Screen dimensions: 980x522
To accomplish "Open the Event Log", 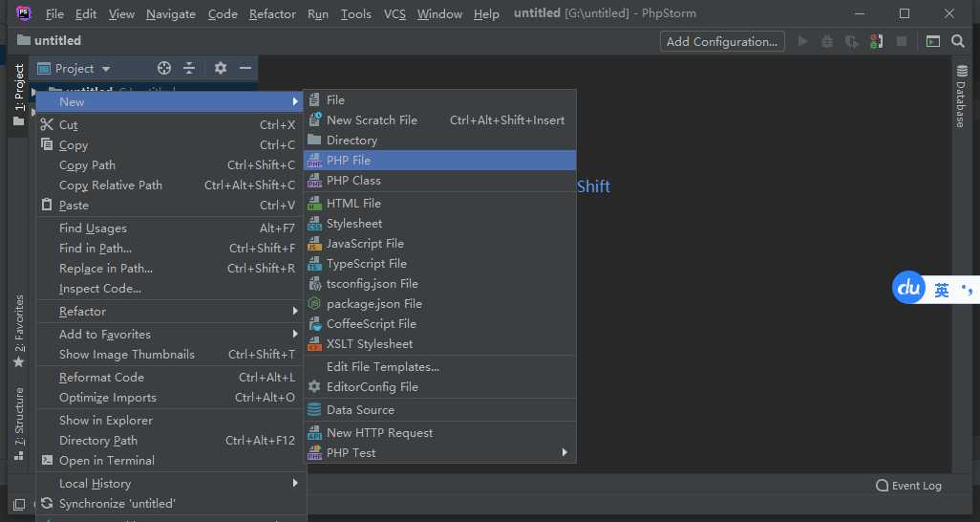I will pyautogui.click(x=908, y=486).
